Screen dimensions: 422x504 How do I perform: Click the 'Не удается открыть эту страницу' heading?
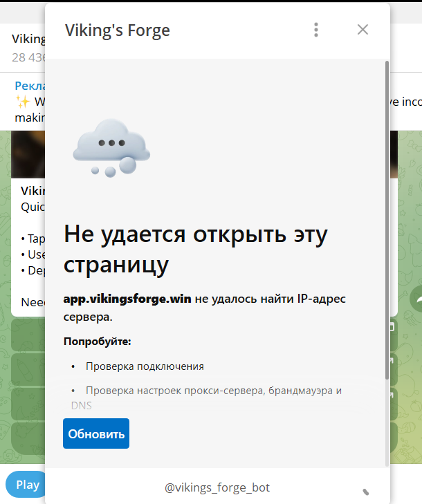[x=196, y=249]
